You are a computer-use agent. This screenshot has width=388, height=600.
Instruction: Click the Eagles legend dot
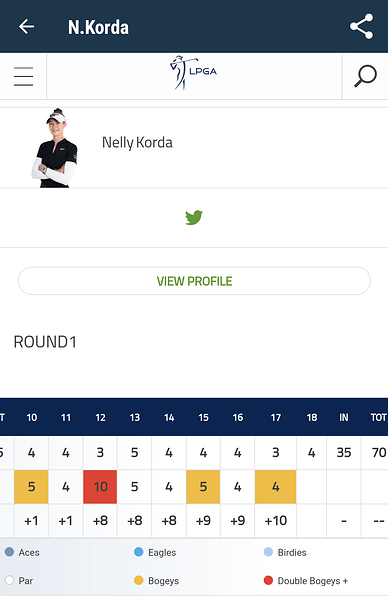coord(139,552)
